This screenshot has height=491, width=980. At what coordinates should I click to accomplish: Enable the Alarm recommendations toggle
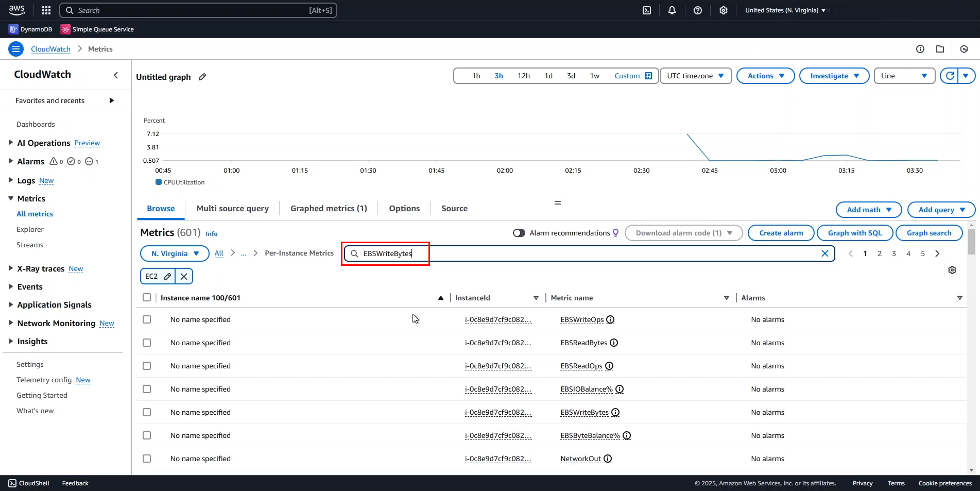coord(519,233)
